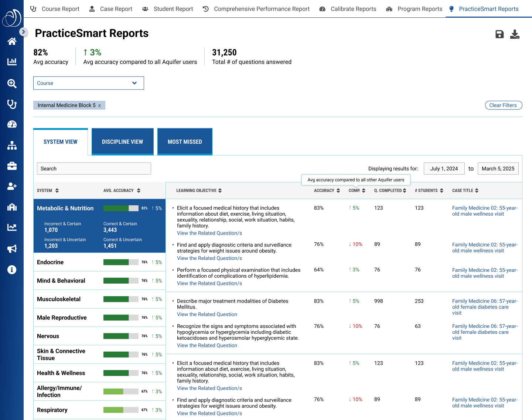Open the Course filter dropdown
The image size is (532, 420).
coord(88,83)
